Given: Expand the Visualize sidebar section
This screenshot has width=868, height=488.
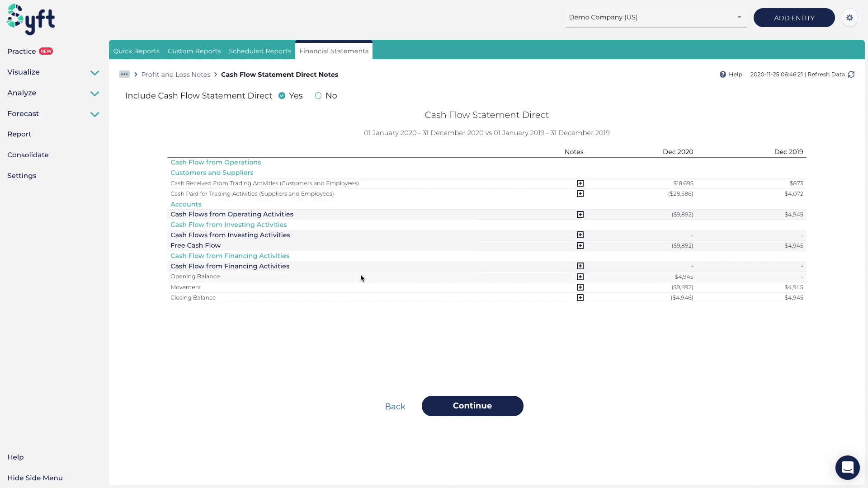Looking at the screenshot, I should 95,72.
